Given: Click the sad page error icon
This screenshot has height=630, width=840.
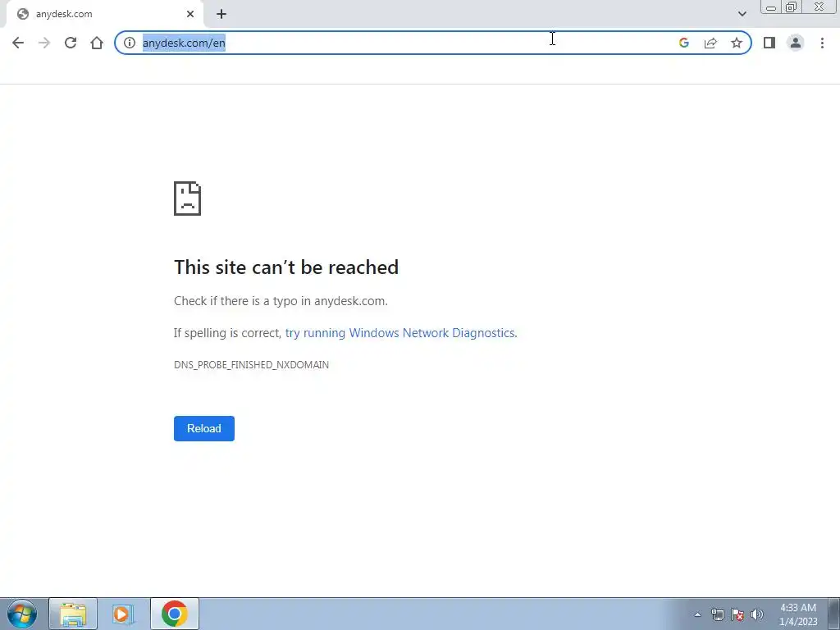Looking at the screenshot, I should tap(188, 199).
